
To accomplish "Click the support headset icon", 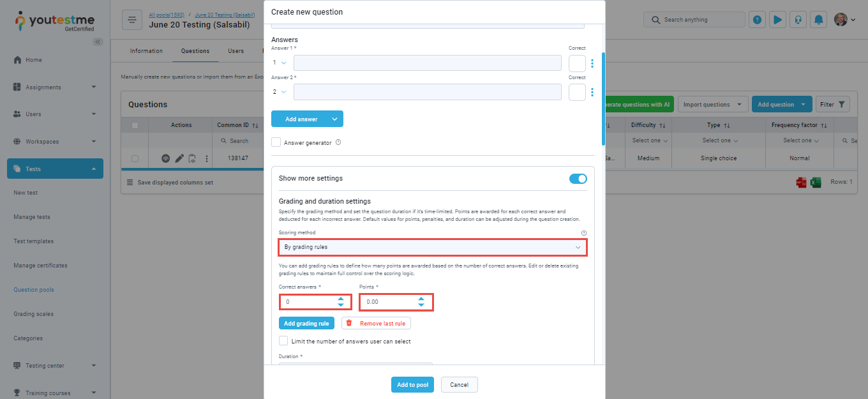I will [x=798, y=20].
